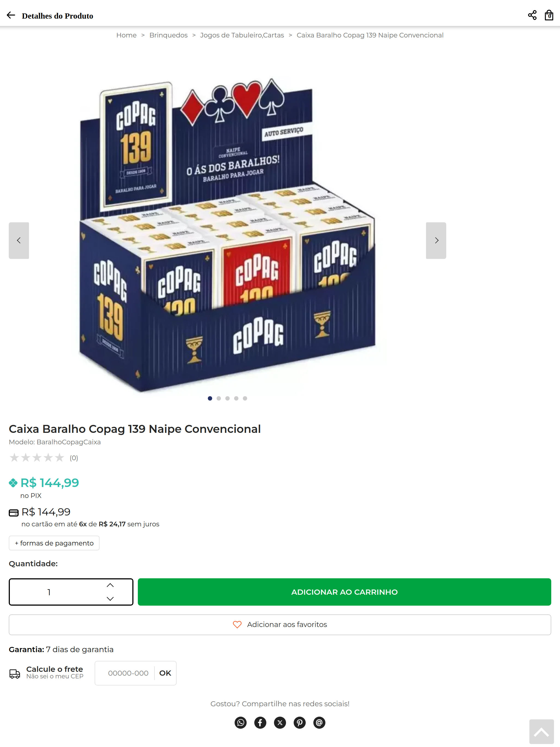This screenshot has width=560, height=747.
Task: Share product via WhatsApp icon
Action: 240,722
